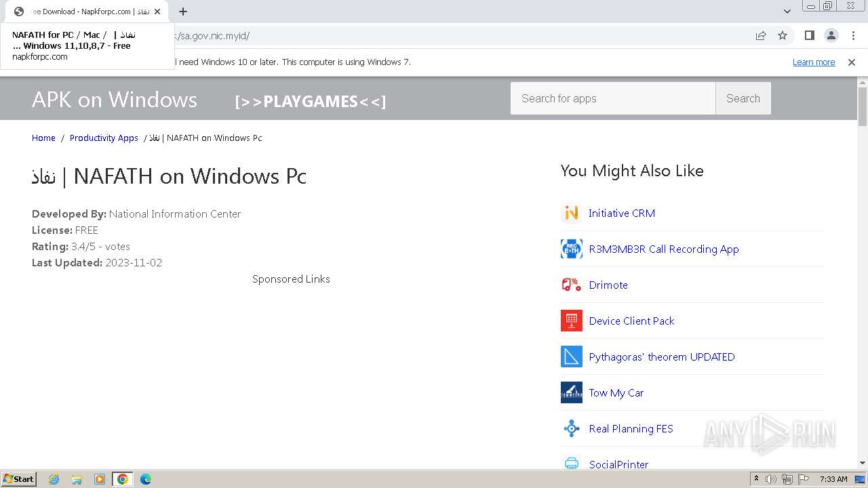Image resolution: width=868 pixels, height=488 pixels.
Task: Open the Real Planning FES link
Action: click(631, 428)
